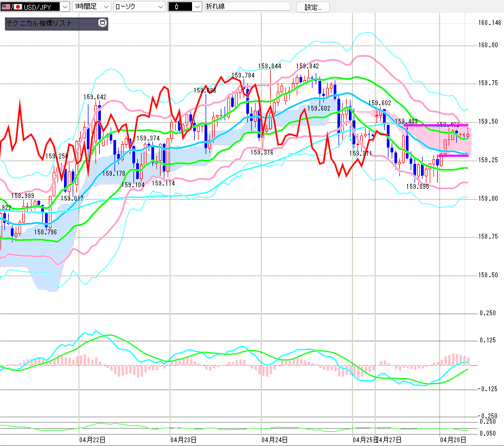The height and width of the screenshot is (446, 504).
Task: Click the Japan flag icon in pair selector
Action: tap(17, 7)
